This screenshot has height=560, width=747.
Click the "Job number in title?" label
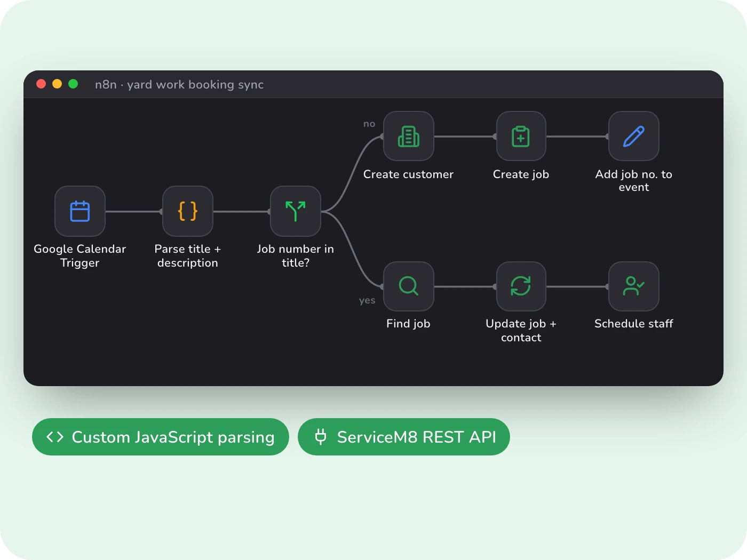click(296, 256)
